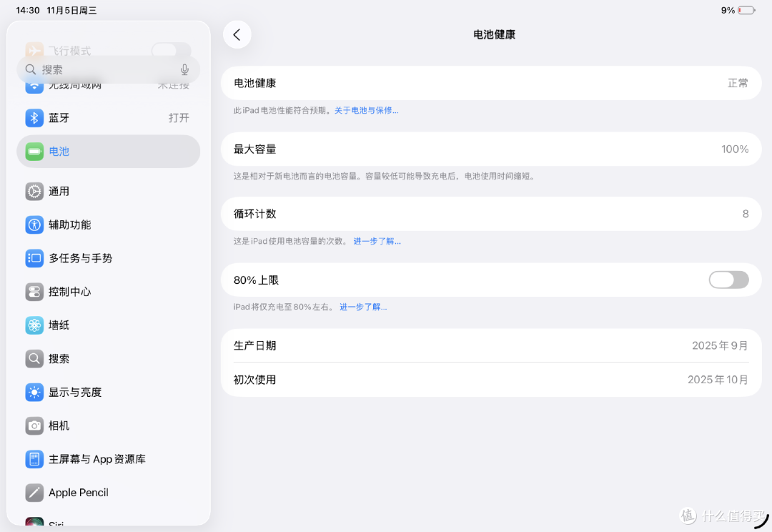Click the 最大容量 row
The image size is (772, 532).
point(491,149)
